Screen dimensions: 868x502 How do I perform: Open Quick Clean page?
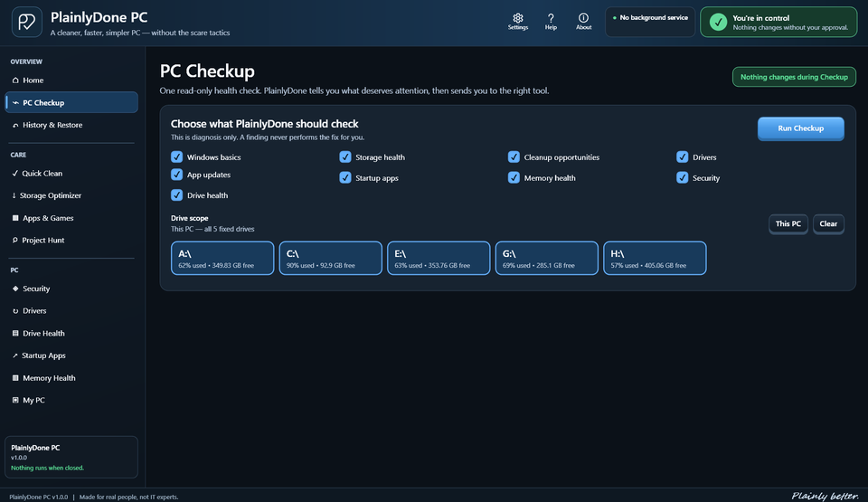coord(71,173)
